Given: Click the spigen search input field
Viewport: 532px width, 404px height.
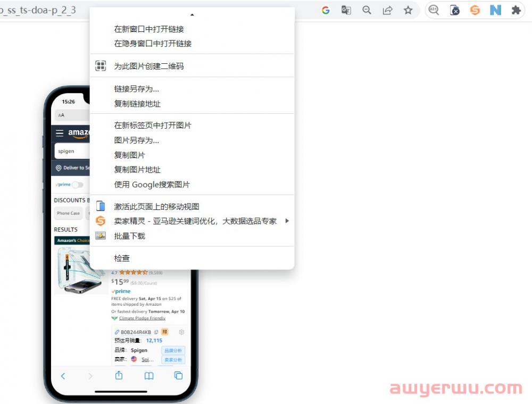Looking at the screenshot, I should pyautogui.click(x=72, y=151).
